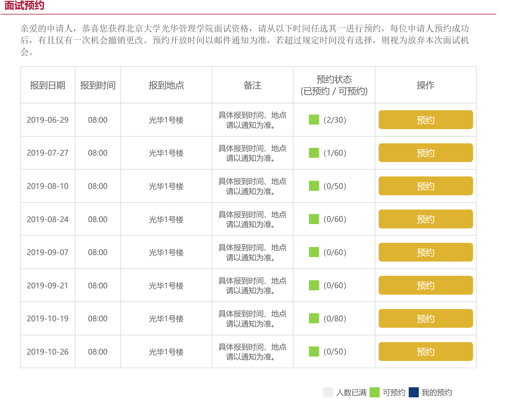
Task: Click green status square in 2019-08-24 row
Action: (314, 219)
